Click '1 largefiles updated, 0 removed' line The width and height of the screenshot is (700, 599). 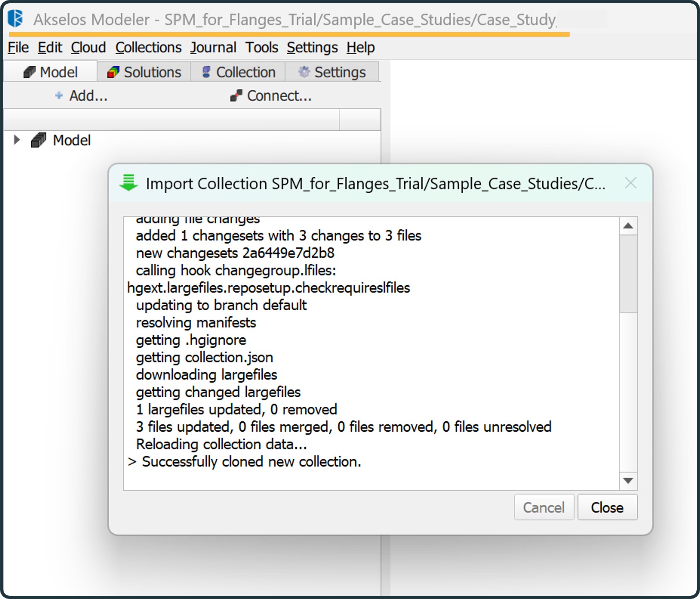237,409
